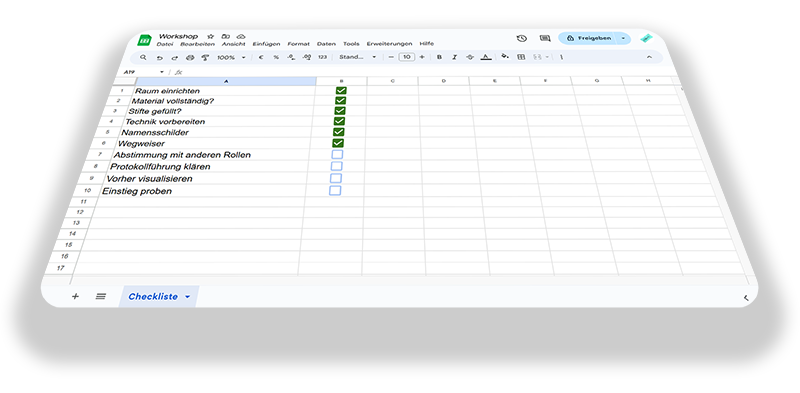Open the Erweiterungen menu

[389, 44]
